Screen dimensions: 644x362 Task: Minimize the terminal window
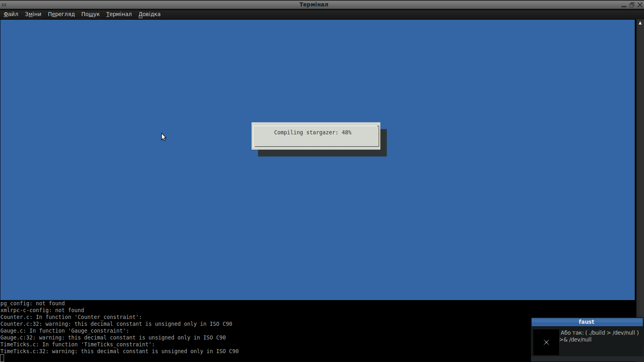(x=623, y=5)
